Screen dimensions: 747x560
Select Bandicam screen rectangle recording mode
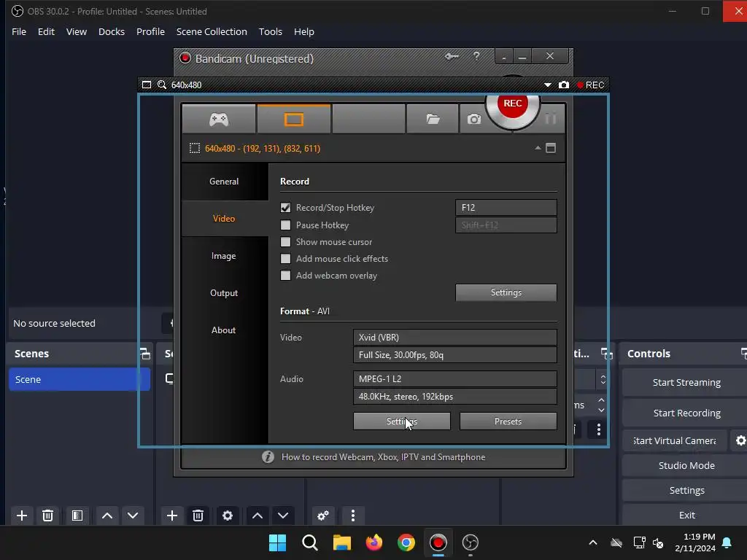(x=293, y=119)
